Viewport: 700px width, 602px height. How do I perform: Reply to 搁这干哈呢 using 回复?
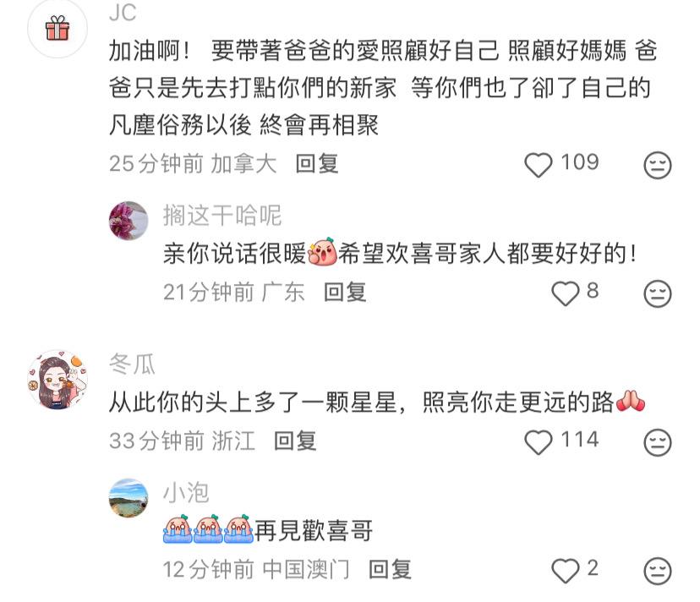(x=345, y=292)
